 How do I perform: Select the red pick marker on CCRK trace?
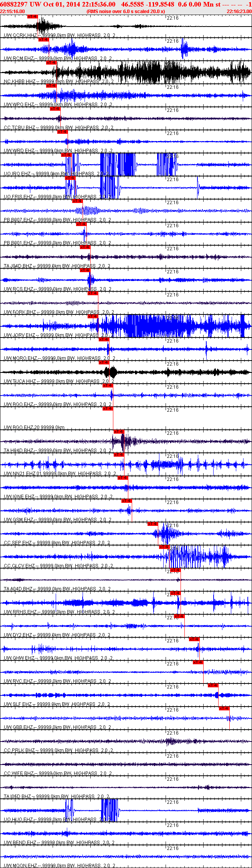[33, 17]
